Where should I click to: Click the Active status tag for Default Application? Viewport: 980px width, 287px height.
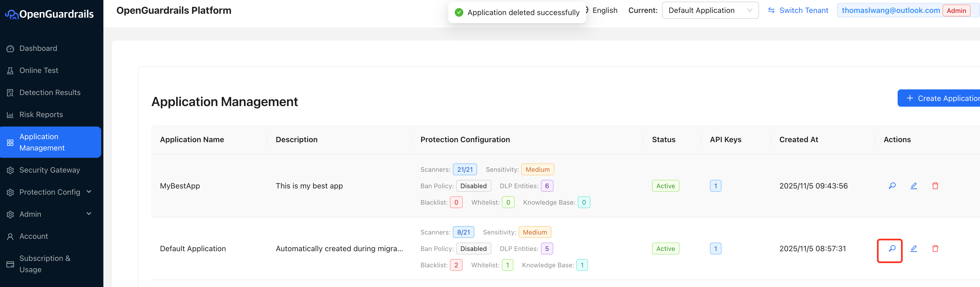[665, 248]
